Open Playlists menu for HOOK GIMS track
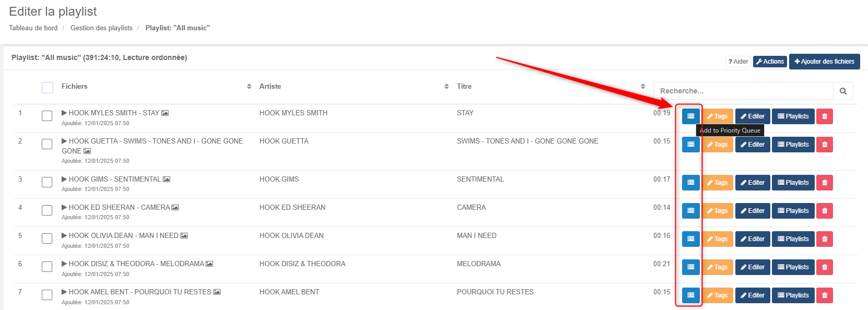Viewport: 868px width, 310px height. click(x=793, y=183)
